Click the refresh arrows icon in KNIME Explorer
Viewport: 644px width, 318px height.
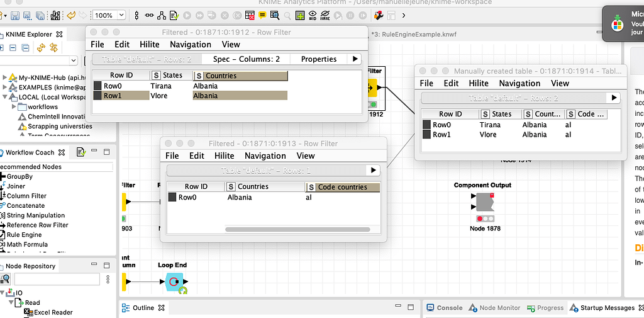pyautogui.click(x=41, y=48)
